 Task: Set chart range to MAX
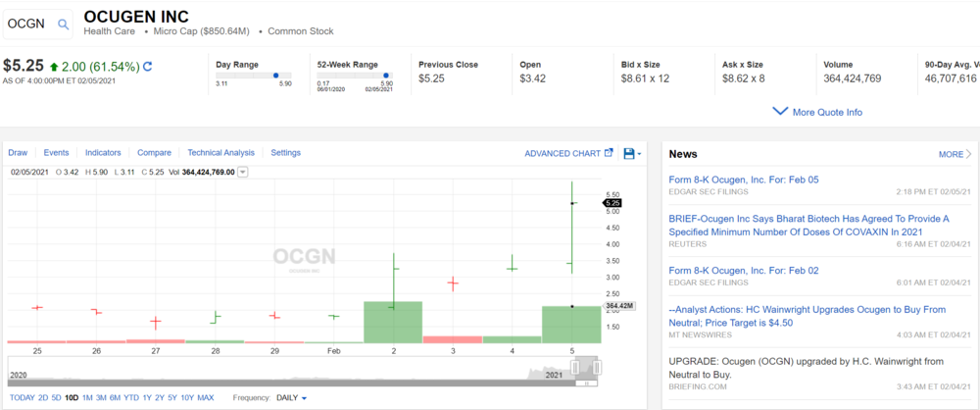coord(206,397)
